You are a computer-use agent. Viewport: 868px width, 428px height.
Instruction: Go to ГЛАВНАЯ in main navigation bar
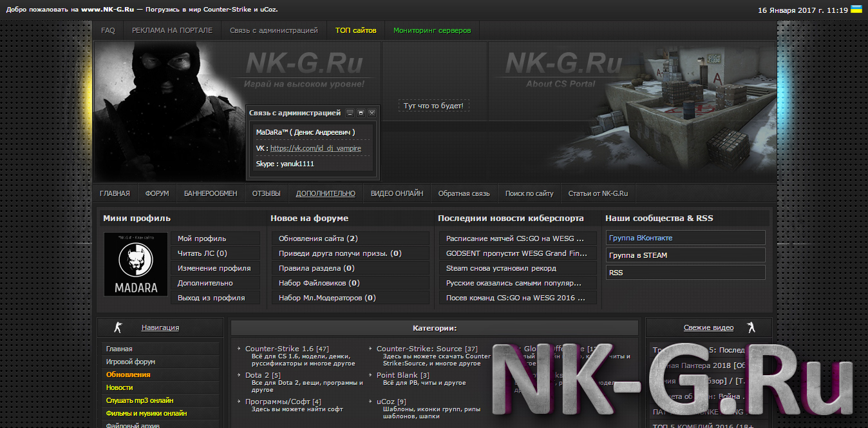(x=115, y=193)
